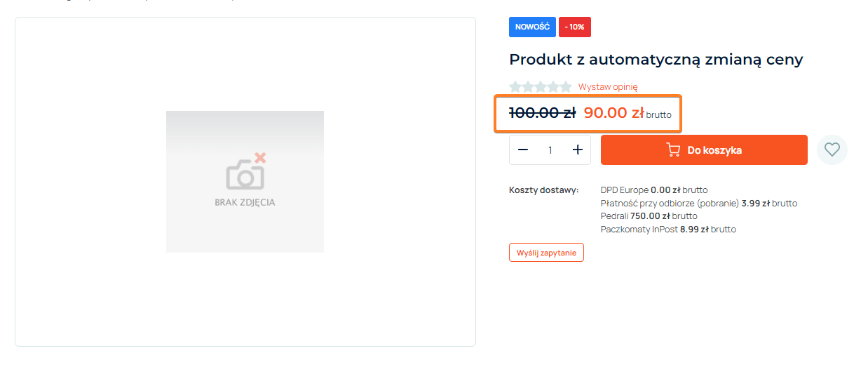Click the red "-10%" discount badge

pyautogui.click(x=575, y=27)
